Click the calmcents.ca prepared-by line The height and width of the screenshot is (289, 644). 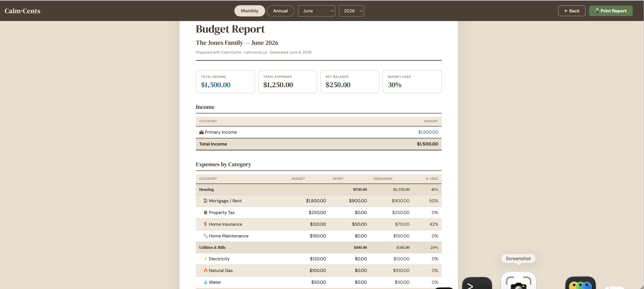pyautogui.click(x=253, y=52)
